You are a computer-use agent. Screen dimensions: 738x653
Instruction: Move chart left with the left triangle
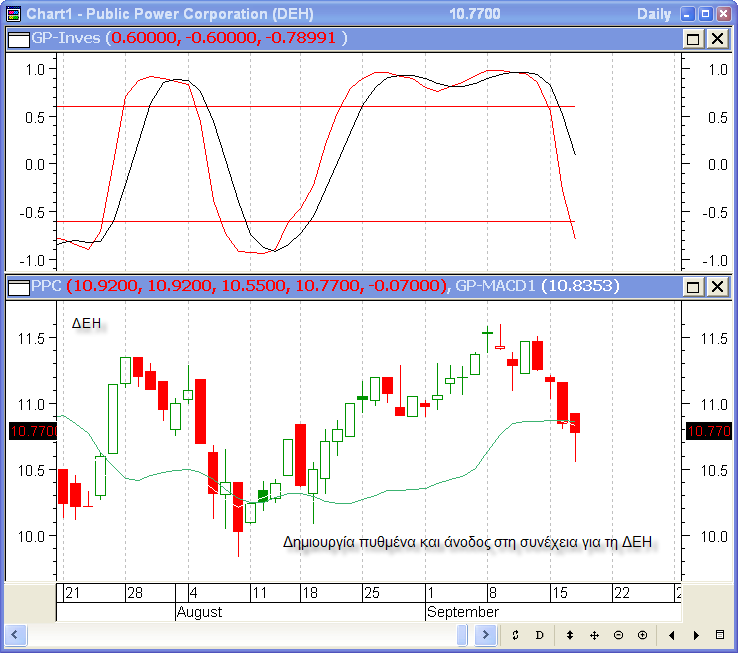click(671, 635)
